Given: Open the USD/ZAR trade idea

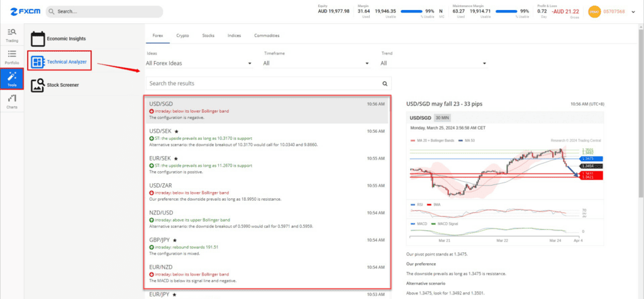Looking at the screenshot, I should pyautogui.click(x=269, y=192).
